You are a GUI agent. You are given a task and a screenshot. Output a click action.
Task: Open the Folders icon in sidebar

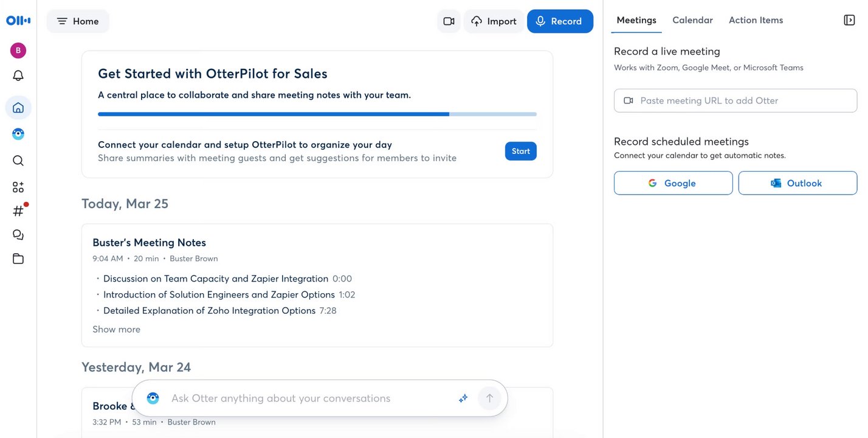[18, 259]
